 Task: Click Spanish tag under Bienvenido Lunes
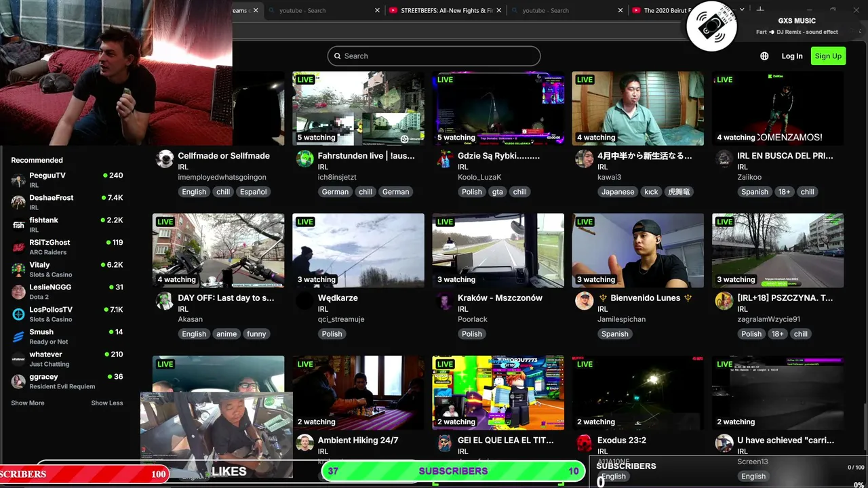[x=615, y=334]
